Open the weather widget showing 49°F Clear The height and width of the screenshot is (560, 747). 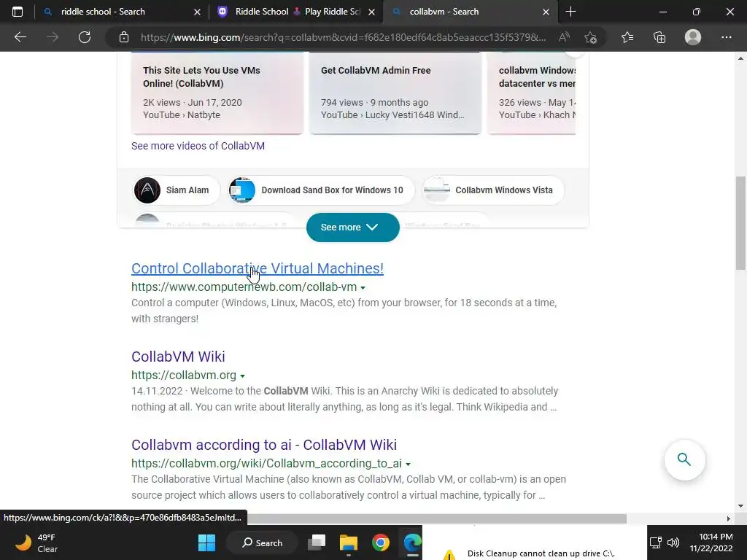pyautogui.click(x=36, y=542)
